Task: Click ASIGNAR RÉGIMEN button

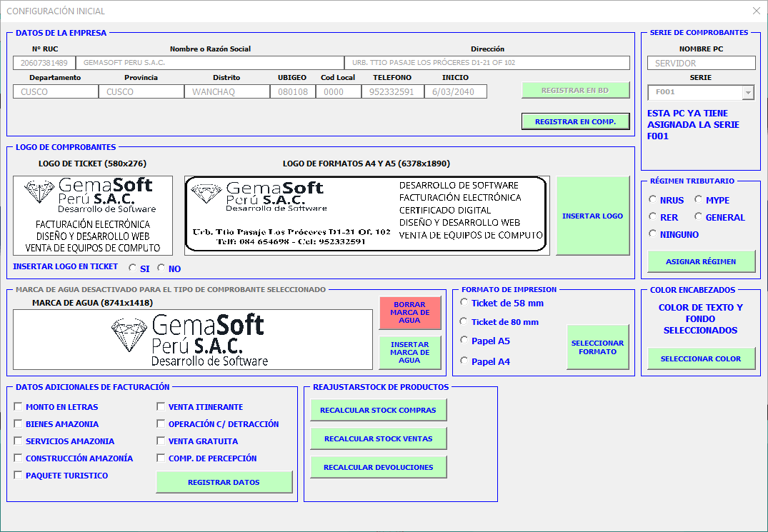Action: 700,262
